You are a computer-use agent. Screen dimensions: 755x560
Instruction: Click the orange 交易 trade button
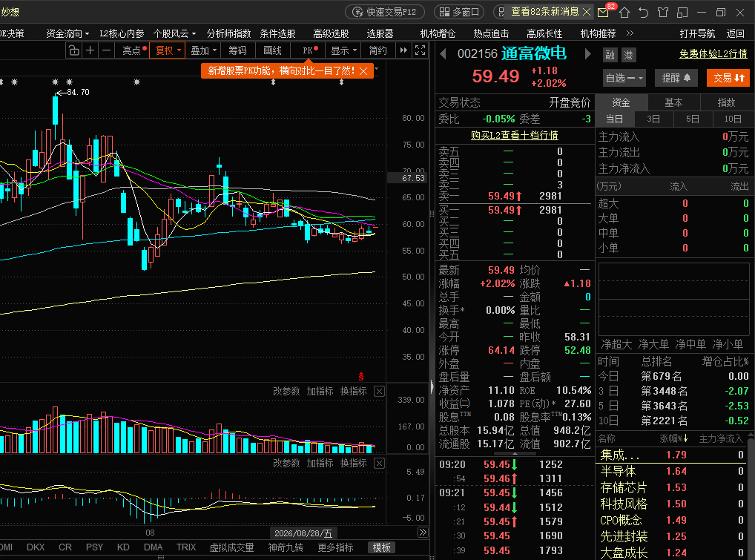(x=728, y=78)
